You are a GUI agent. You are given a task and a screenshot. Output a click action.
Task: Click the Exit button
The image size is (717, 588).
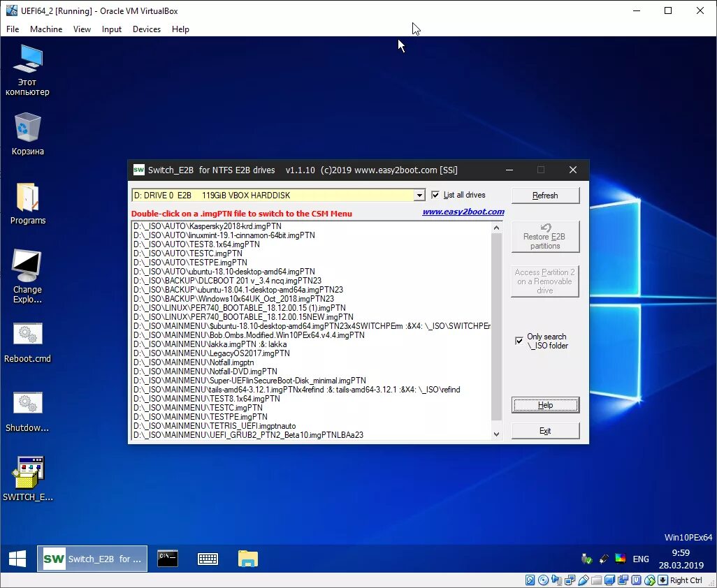click(545, 431)
